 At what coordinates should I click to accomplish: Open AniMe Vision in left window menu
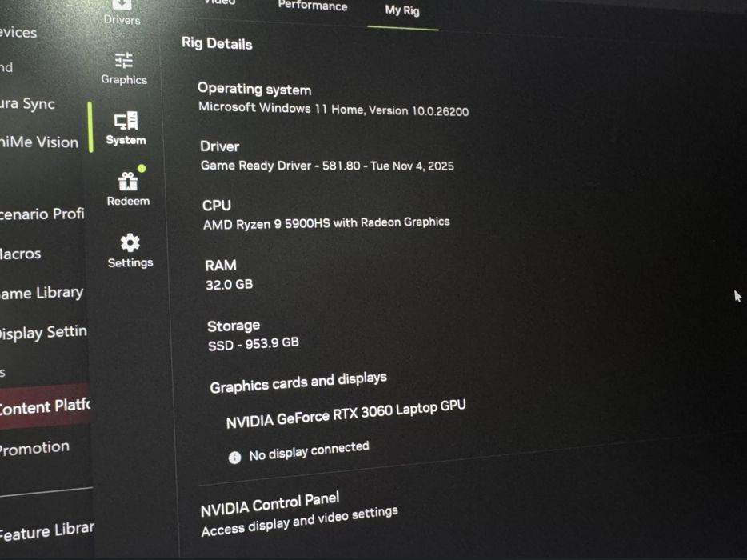coord(39,142)
